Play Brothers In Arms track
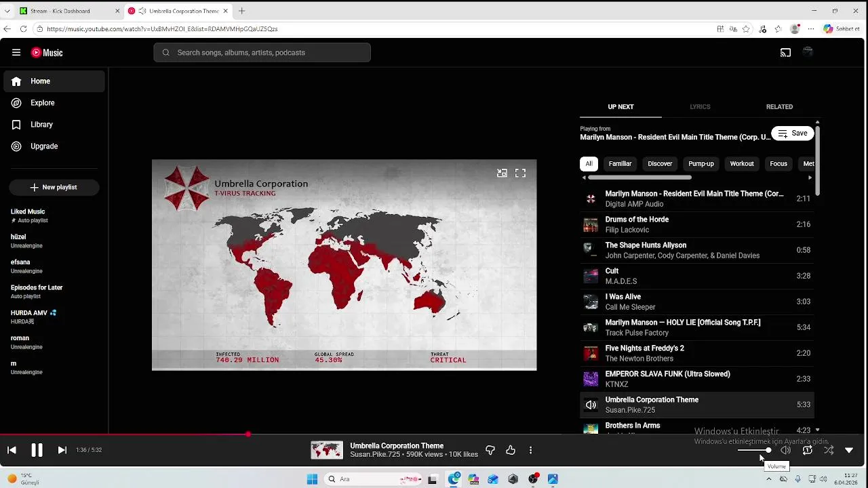 pyautogui.click(x=696, y=428)
